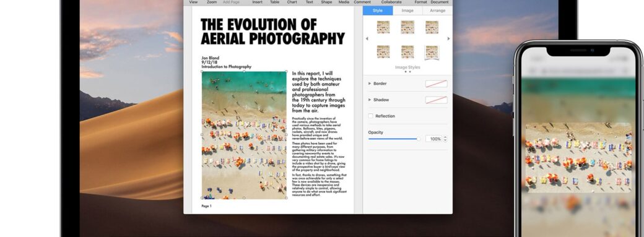Click the Collaborate toolbar button
644x237 pixels.
[x=391, y=2]
